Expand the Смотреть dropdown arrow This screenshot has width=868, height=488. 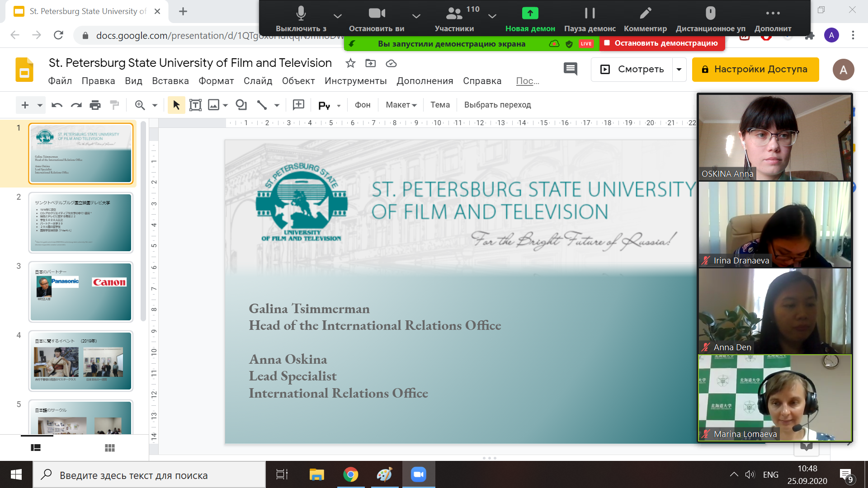[x=679, y=70]
